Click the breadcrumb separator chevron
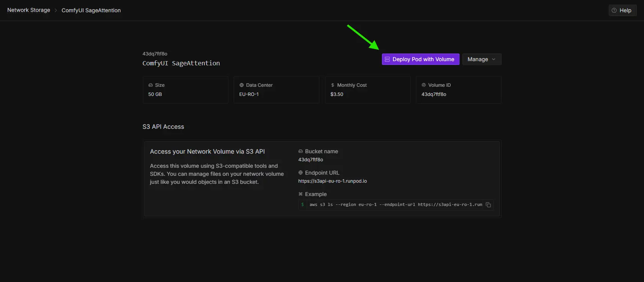The width and height of the screenshot is (644, 282). pos(56,10)
